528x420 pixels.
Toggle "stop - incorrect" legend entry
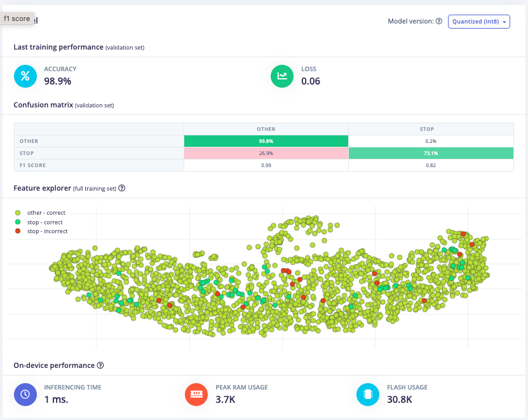pyautogui.click(x=43, y=231)
